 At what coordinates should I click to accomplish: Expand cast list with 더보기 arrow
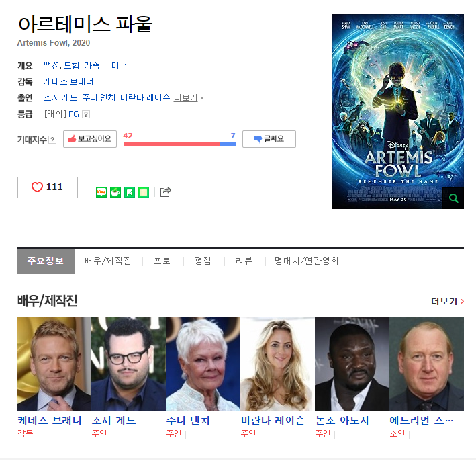tap(188, 98)
